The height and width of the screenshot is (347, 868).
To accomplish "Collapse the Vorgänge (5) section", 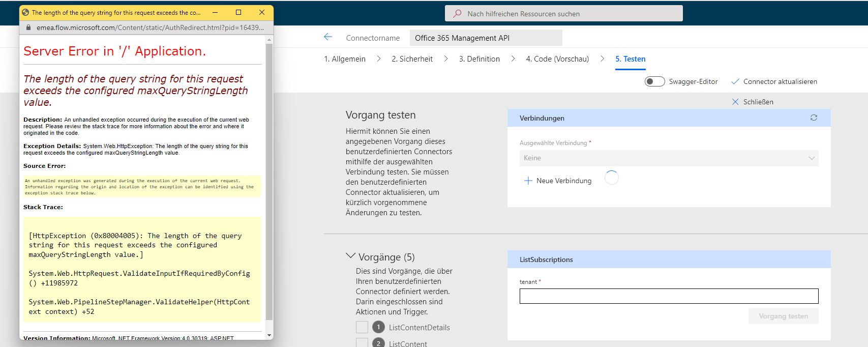I will tap(350, 256).
